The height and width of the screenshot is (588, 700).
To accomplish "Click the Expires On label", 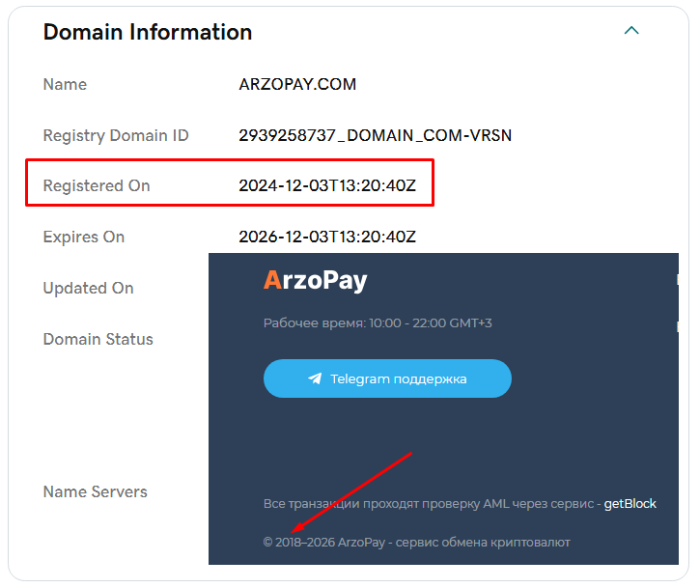I will tap(84, 237).
